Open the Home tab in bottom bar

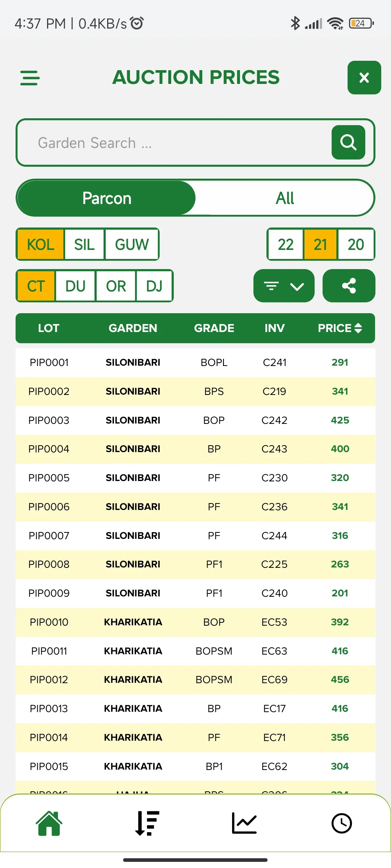click(x=49, y=824)
